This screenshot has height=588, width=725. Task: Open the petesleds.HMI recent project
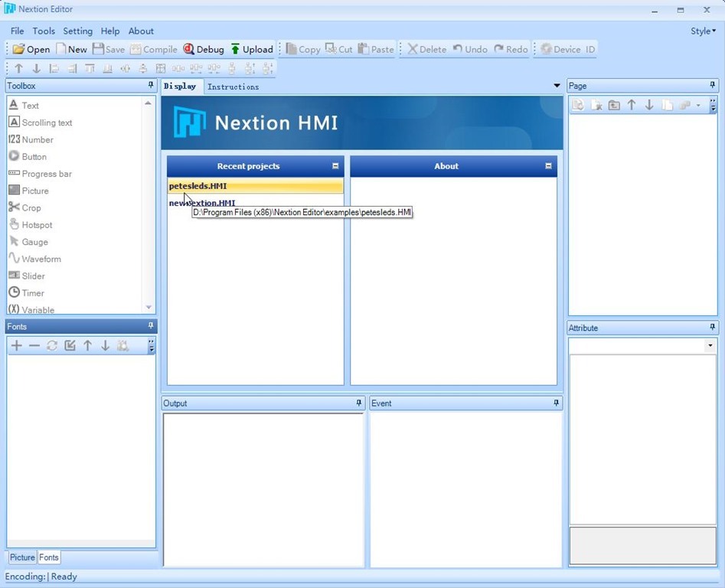pyautogui.click(x=198, y=186)
